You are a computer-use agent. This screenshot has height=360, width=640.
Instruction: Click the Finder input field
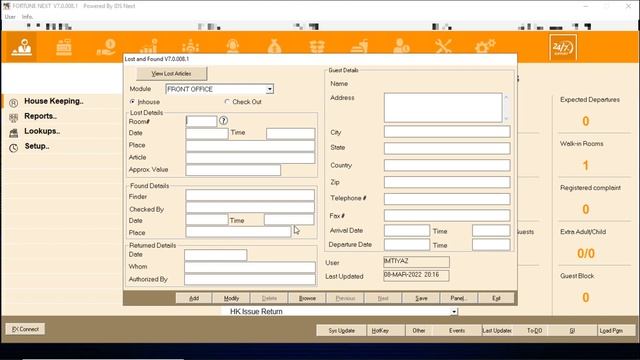(250, 195)
